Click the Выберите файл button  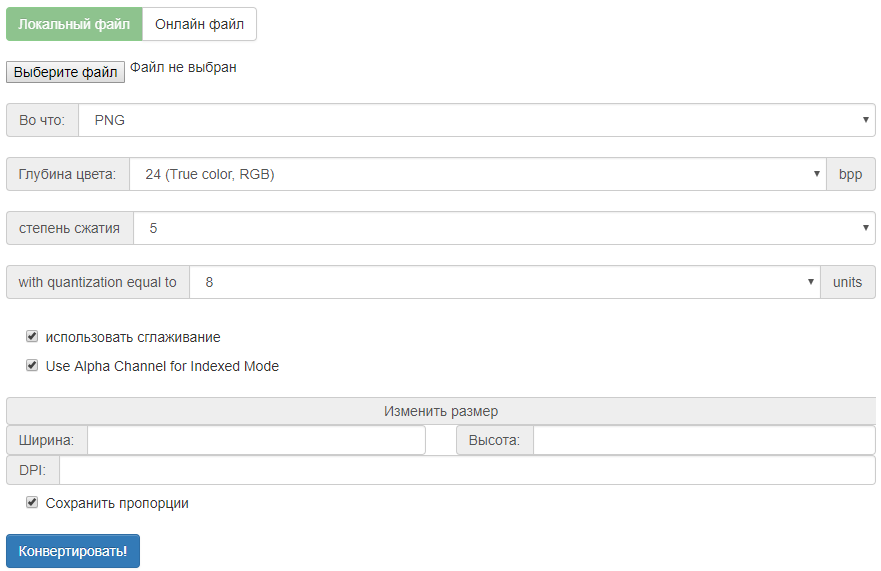pos(66,72)
